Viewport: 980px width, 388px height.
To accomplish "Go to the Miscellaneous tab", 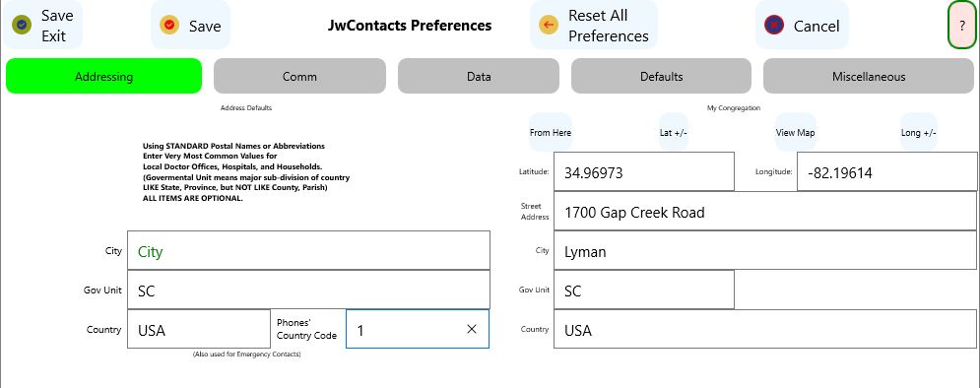I will pos(868,76).
